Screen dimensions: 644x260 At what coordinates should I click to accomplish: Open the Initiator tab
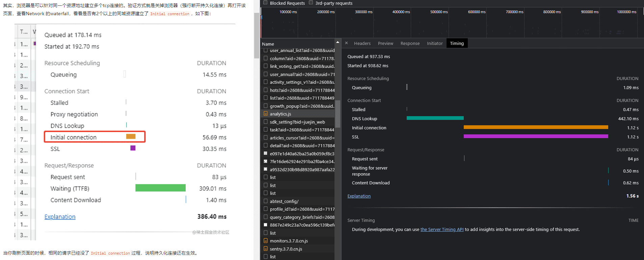[x=434, y=43]
